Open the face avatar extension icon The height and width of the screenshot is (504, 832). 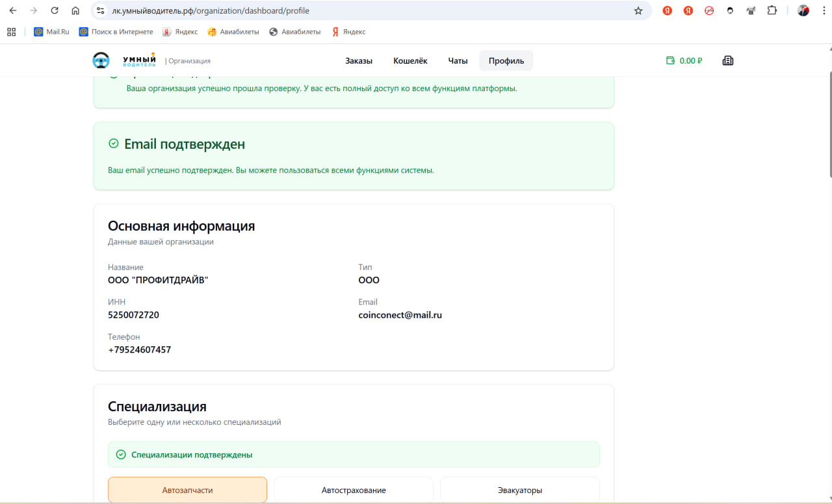click(x=730, y=10)
